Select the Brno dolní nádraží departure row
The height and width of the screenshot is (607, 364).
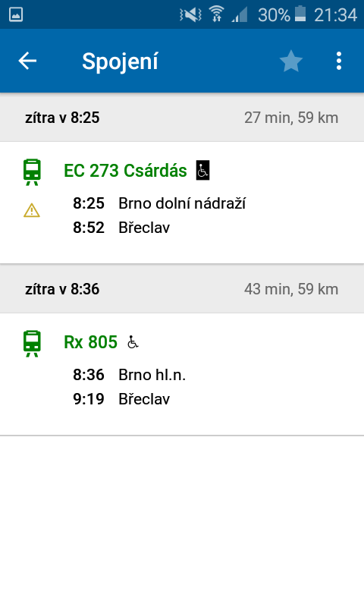(159, 203)
